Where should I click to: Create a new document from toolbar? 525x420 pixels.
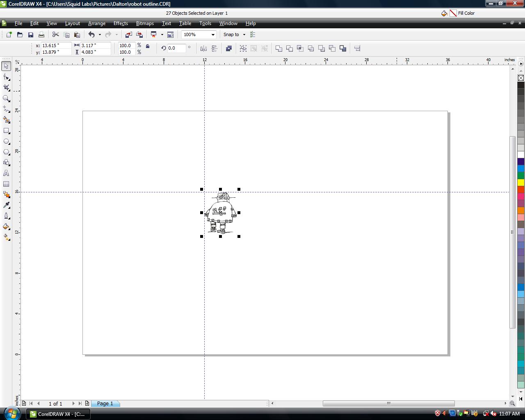pos(9,34)
